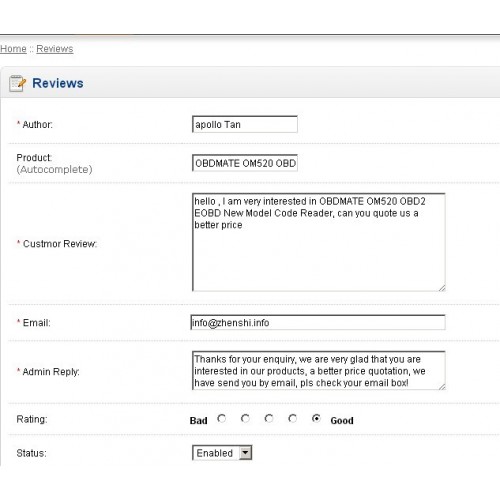Click the Enabled status select box
Viewport: 500px width, 500px height.
222,453
